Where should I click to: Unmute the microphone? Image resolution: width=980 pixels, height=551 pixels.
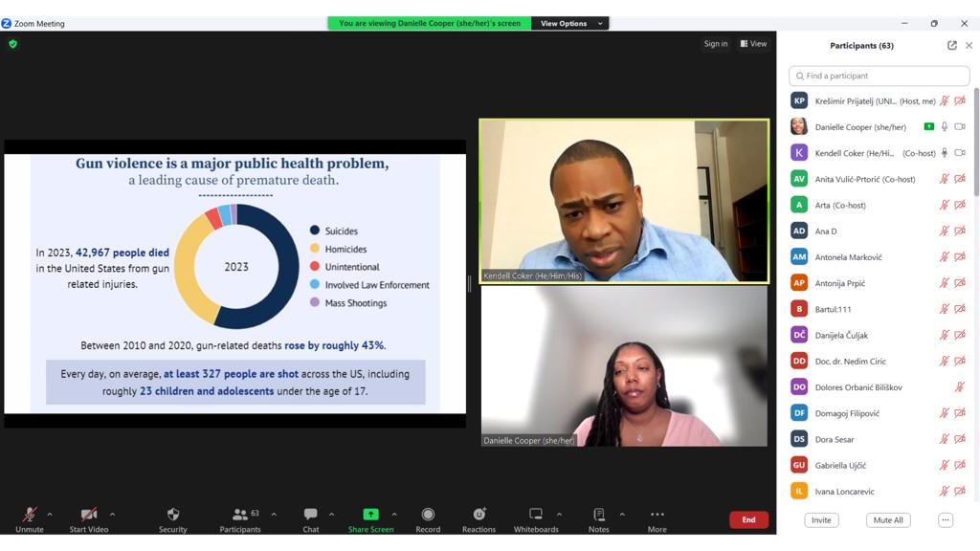pyautogui.click(x=30, y=515)
